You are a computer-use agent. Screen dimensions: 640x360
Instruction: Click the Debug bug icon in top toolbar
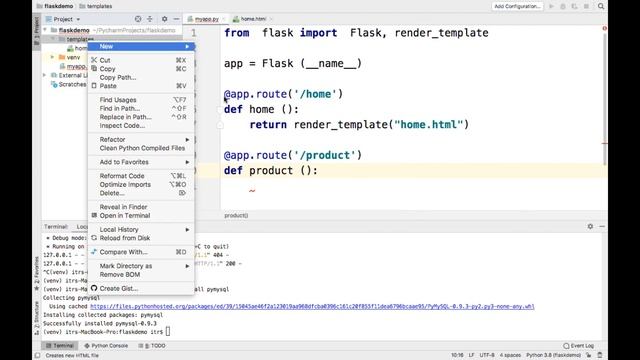[563, 6]
